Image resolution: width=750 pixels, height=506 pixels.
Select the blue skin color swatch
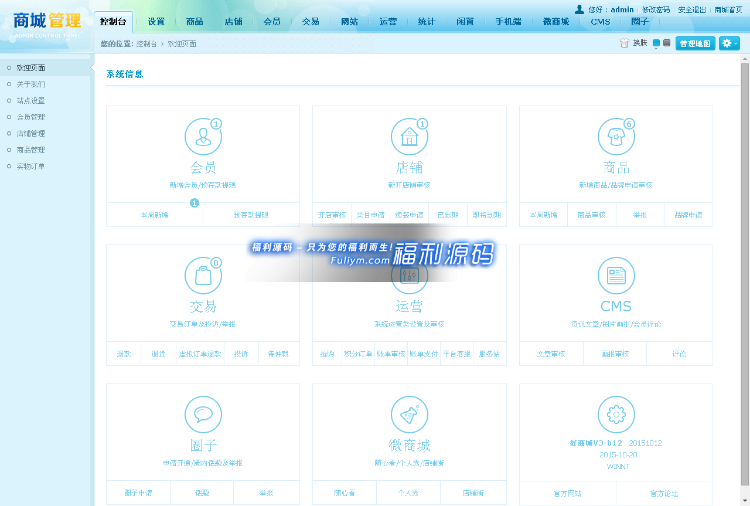(656, 43)
